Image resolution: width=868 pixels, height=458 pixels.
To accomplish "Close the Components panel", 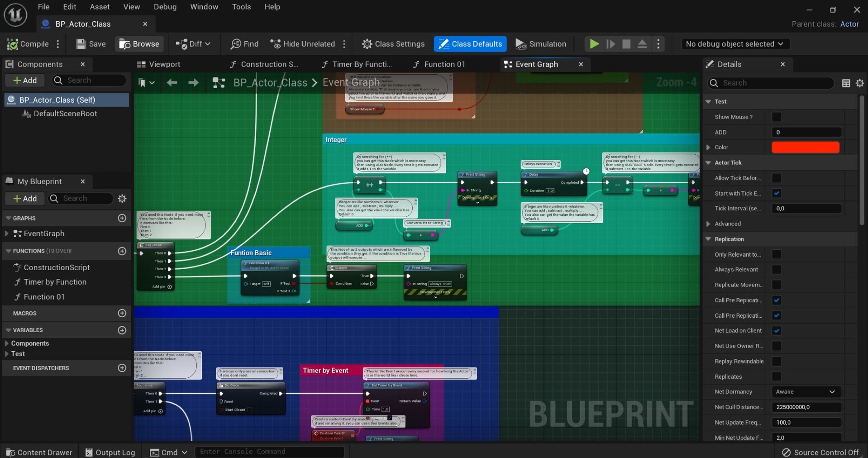I will (83, 64).
